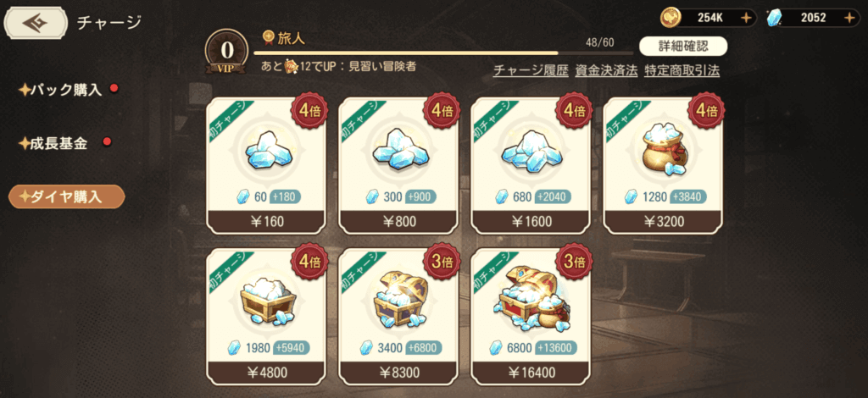Select the ¥160 diamond pile pack
The image size is (868, 398).
tap(266, 166)
